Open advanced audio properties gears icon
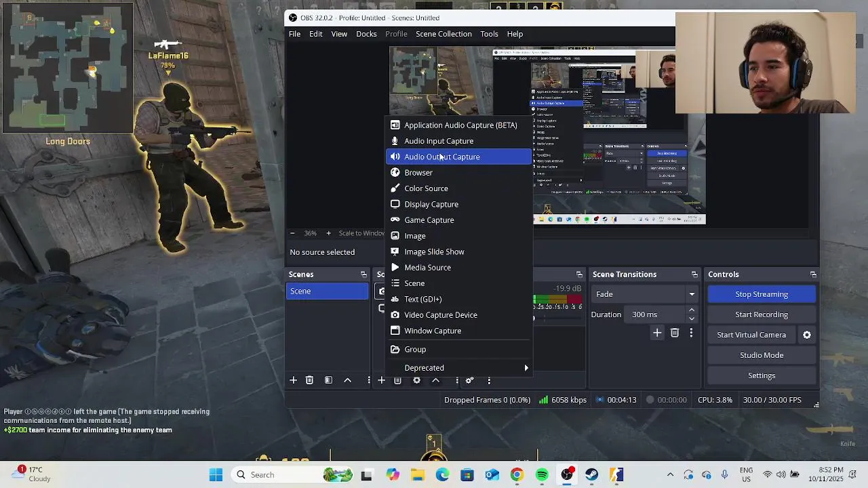Image resolution: width=868 pixels, height=488 pixels. pos(469,380)
